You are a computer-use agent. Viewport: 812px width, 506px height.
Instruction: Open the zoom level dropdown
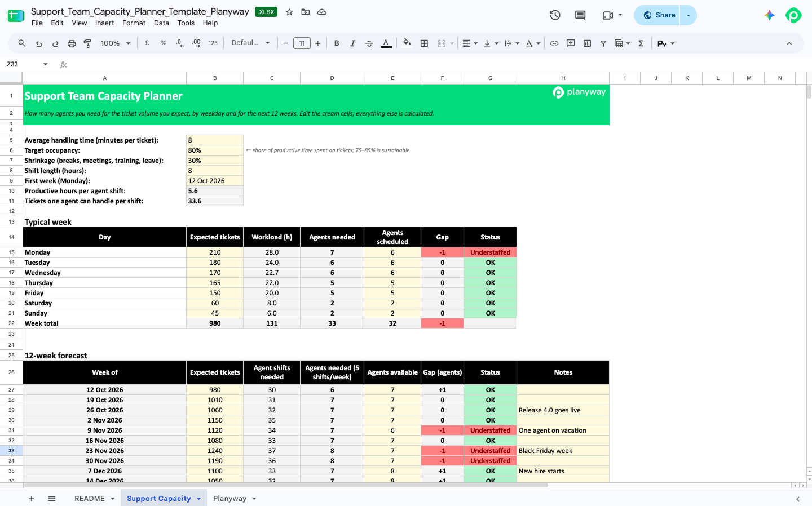(x=116, y=43)
